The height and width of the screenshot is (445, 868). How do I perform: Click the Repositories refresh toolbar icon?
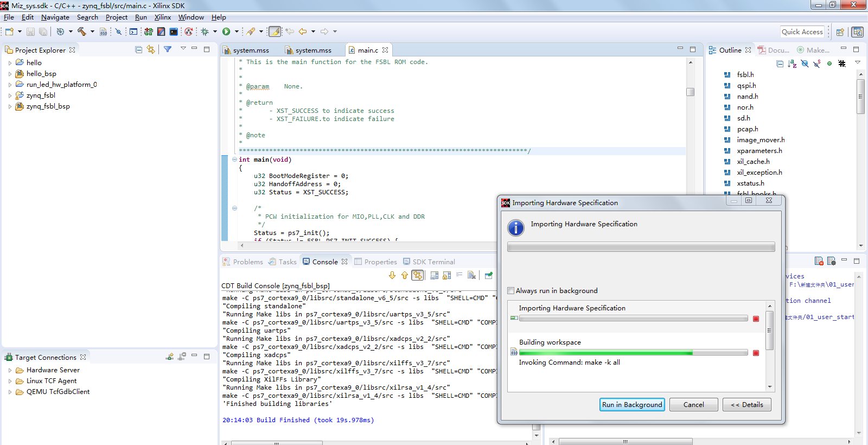188,32
